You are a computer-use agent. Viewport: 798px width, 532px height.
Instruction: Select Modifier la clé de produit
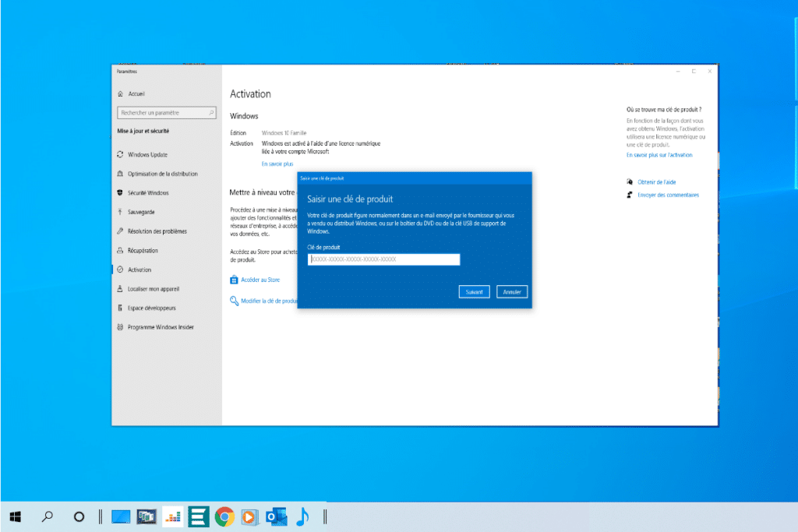[269, 301]
